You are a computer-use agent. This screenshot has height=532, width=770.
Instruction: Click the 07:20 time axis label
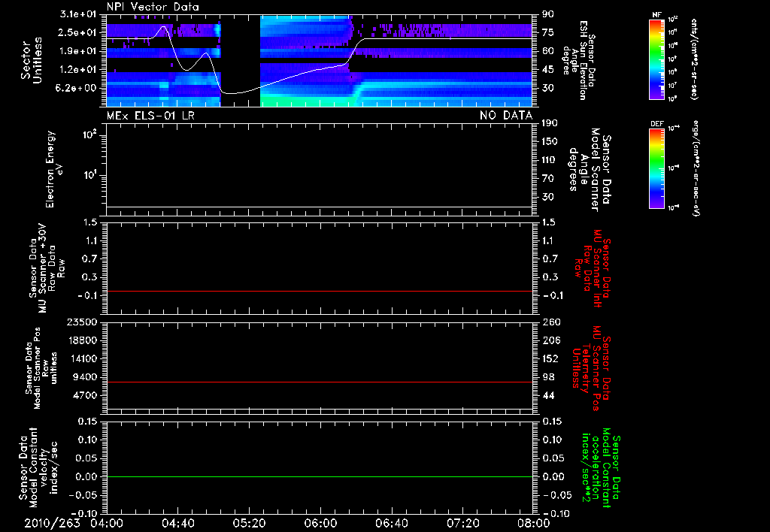pos(462,523)
